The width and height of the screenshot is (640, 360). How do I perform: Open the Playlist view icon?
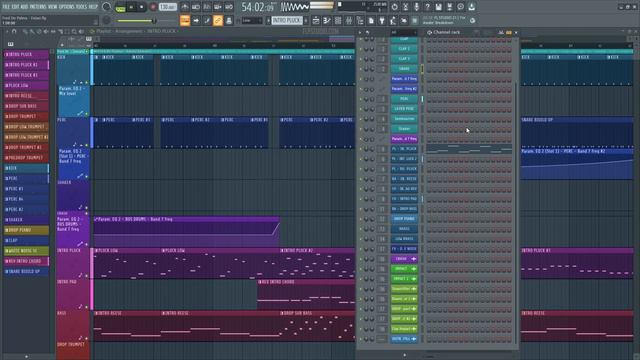(x=316, y=20)
